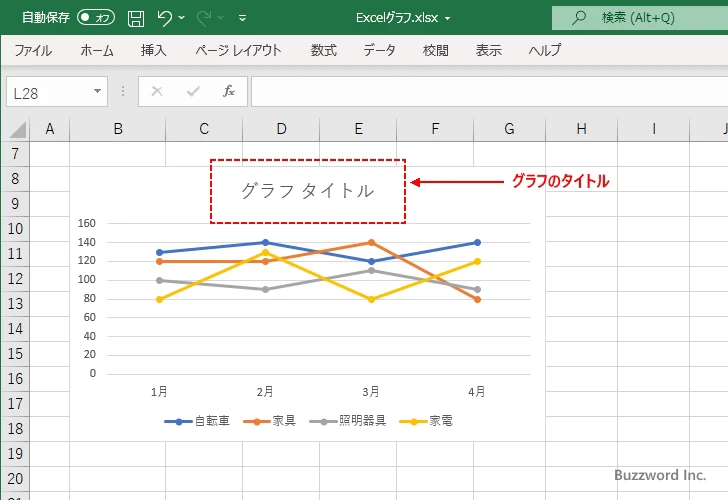Viewport: 728px width, 500px height.
Task: Switch to the 校閲 tab
Action: [x=436, y=50]
